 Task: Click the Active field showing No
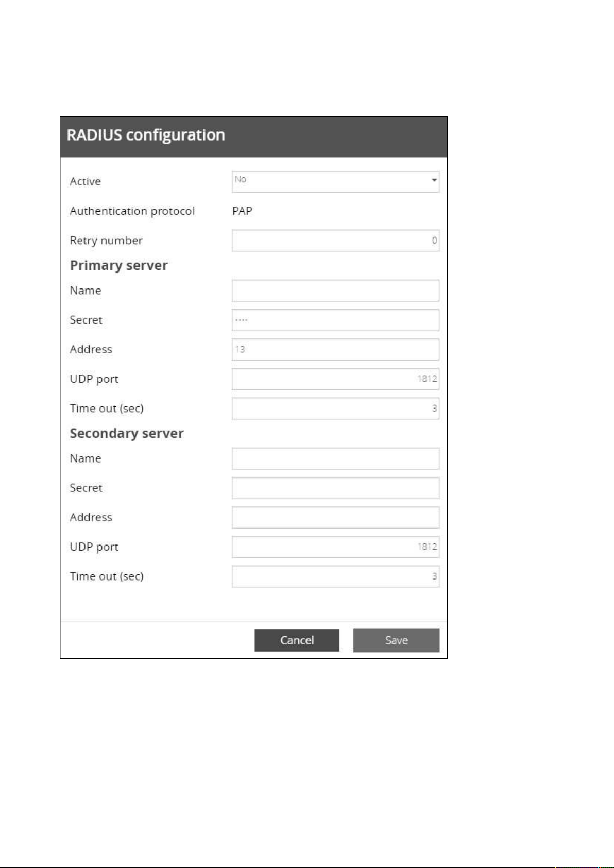(x=335, y=182)
